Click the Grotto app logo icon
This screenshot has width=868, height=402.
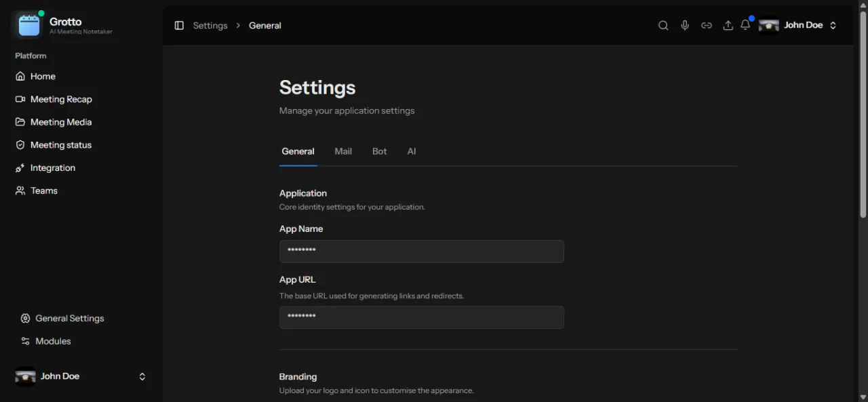[x=29, y=25]
